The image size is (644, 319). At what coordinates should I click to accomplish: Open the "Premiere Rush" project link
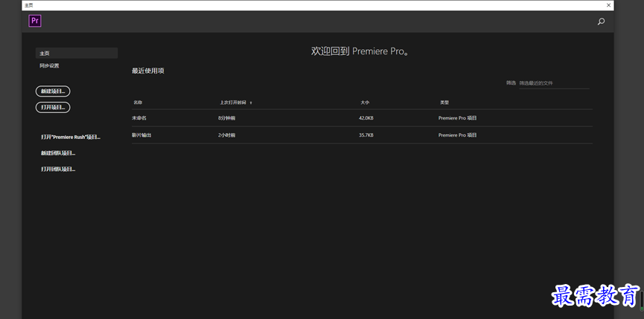pyautogui.click(x=71, y=138)
